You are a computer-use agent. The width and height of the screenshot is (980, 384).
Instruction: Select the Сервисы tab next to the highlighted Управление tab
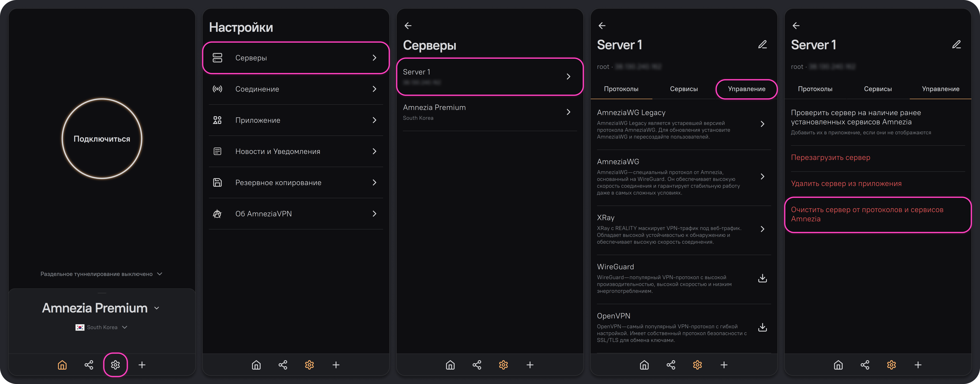[x=684, y=89]
